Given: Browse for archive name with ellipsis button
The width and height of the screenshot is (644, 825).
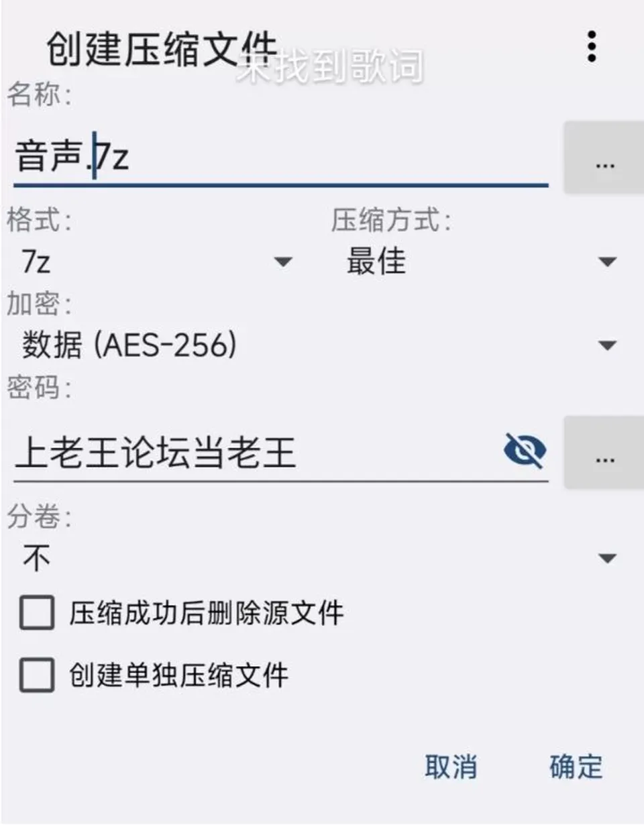Looking at the screenshot, I should pyautogui.click(x=604, y=158).
